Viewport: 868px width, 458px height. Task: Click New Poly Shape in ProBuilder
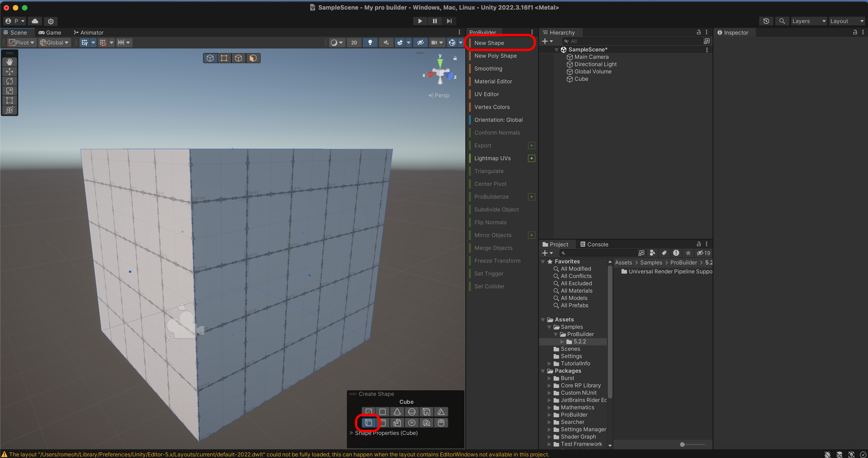pos(495,56)
